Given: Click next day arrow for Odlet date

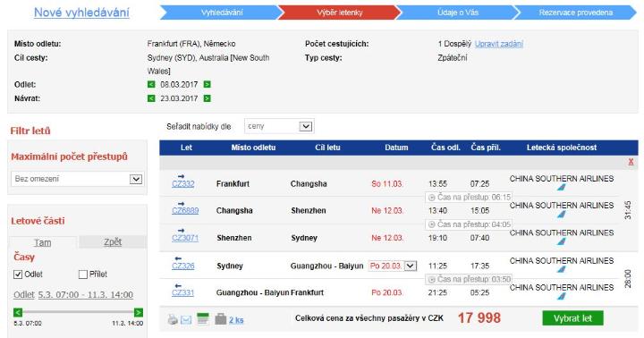Looking at the screenshot, I should (x=207, y=84).
